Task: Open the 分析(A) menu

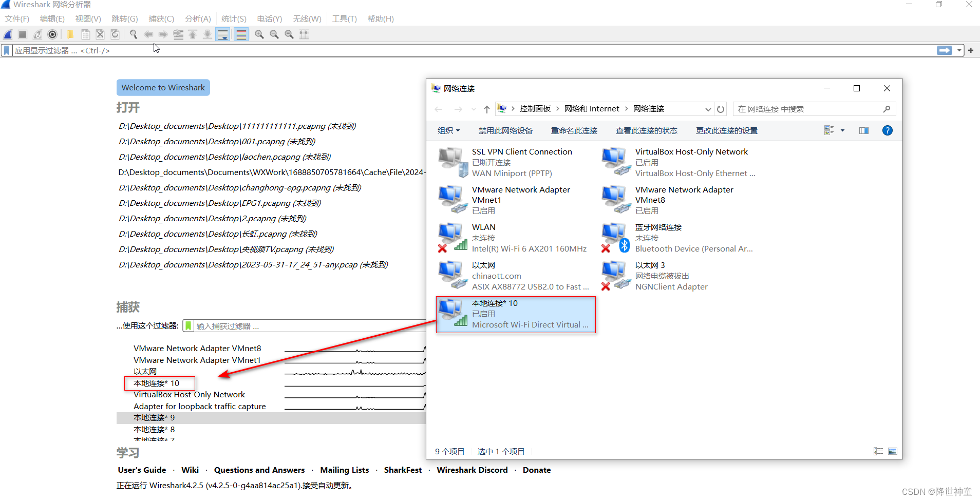Action: pos(198,19)
